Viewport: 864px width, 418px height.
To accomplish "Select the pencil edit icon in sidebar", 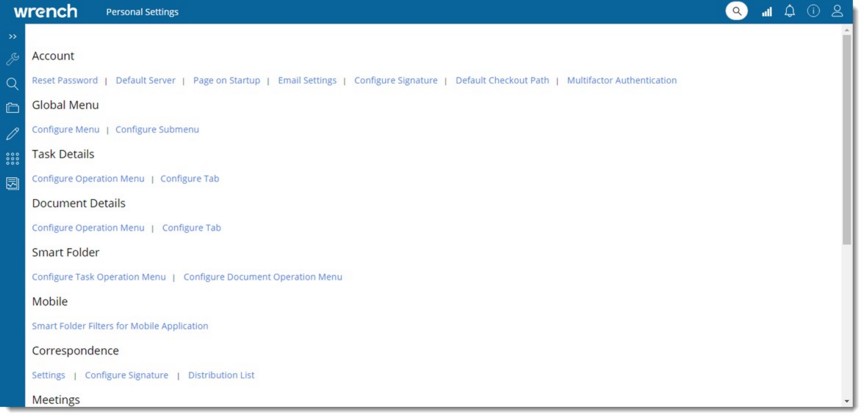I will (12, 133).
